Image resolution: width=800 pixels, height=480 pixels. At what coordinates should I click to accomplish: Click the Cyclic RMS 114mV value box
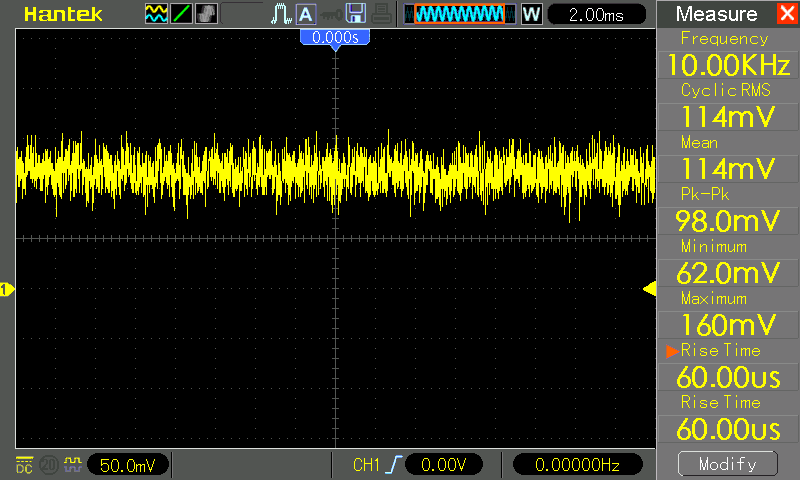pyautogui.click(x=729, y=117)
